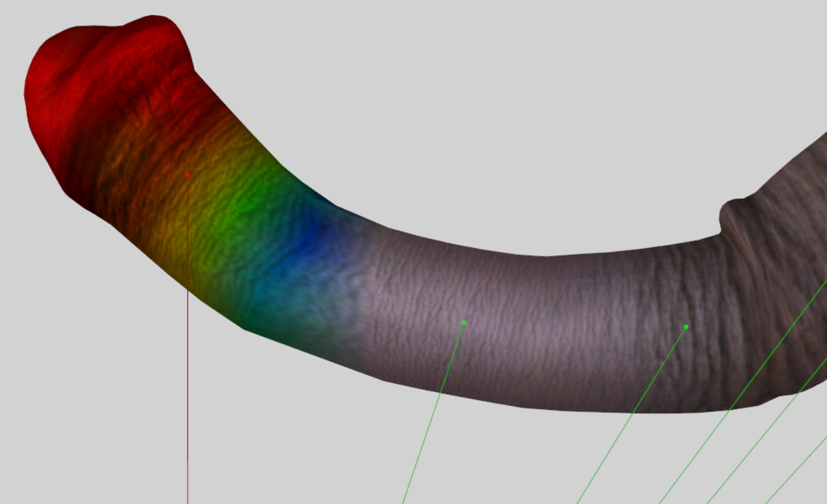Select the green joint point mid-trunk
The image size is (827, 504).
464,323
